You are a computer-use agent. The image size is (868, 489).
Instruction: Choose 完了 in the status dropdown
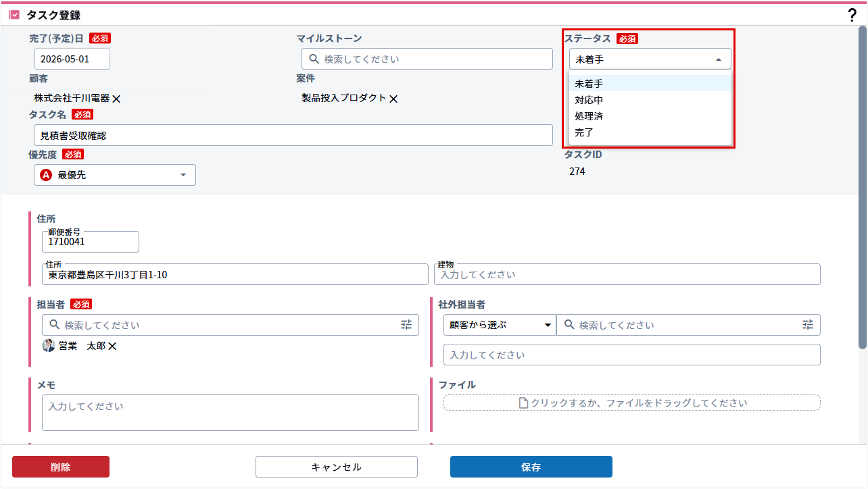[584, 132]
